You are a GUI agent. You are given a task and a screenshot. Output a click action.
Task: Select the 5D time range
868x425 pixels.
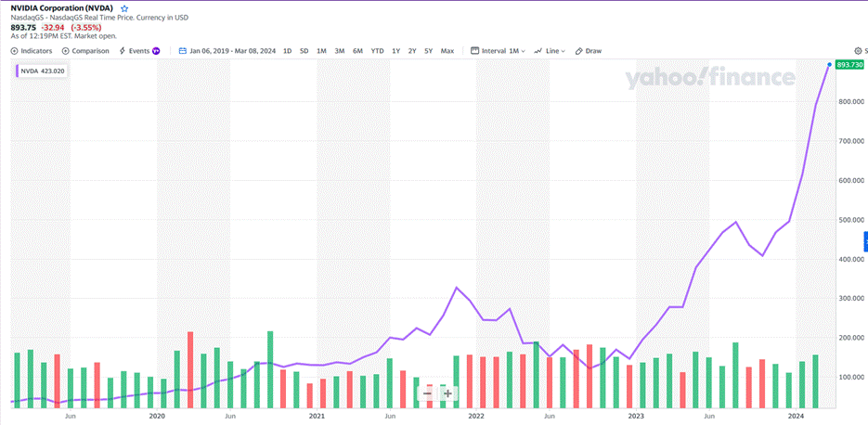[304, 51]
